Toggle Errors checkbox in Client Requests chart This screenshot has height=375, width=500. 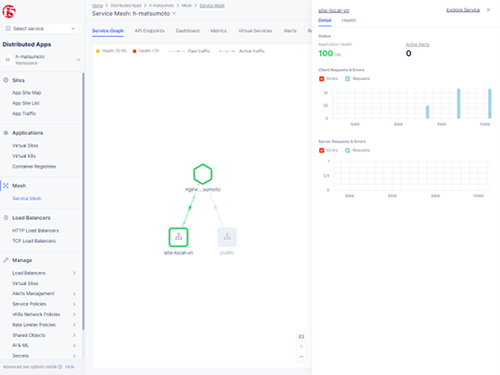tap(322, 79)
